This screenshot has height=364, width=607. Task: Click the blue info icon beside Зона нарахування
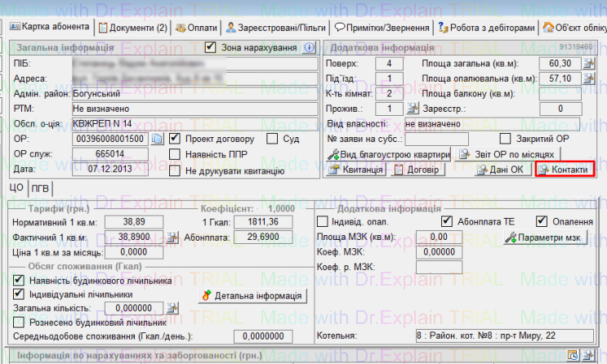[x=309, y=47]
